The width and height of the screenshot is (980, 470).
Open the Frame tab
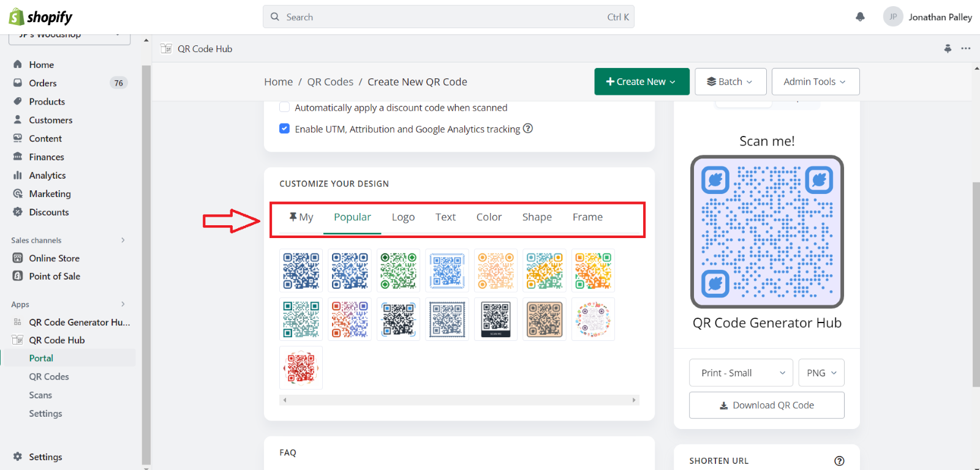click(587, 217)
